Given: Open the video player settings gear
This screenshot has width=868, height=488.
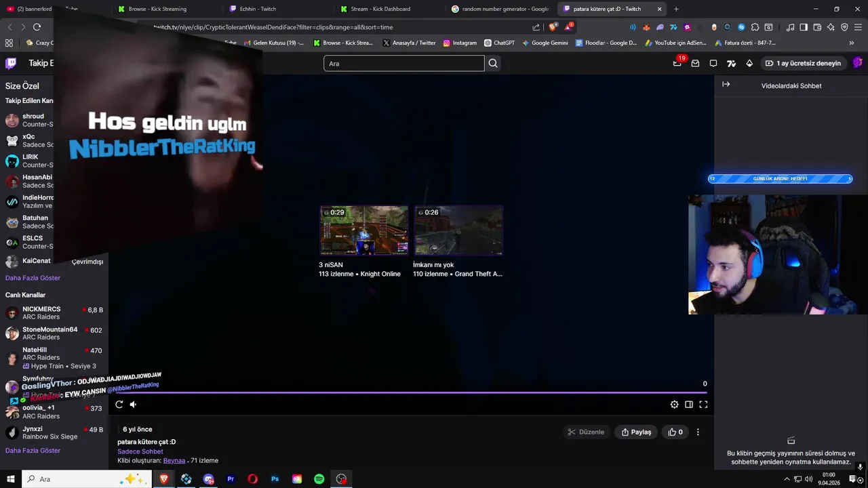Looking at the screenshot, I should click(674, 405).
